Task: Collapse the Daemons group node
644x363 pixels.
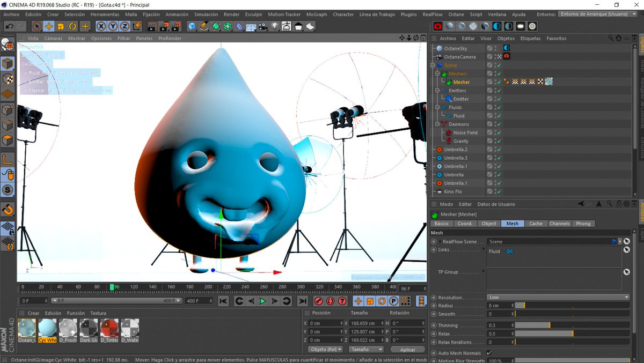Action: coord(437,124)
